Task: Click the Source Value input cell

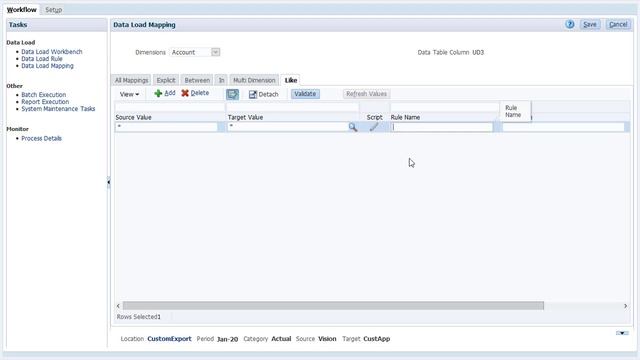Action: [x=167, y=127]
